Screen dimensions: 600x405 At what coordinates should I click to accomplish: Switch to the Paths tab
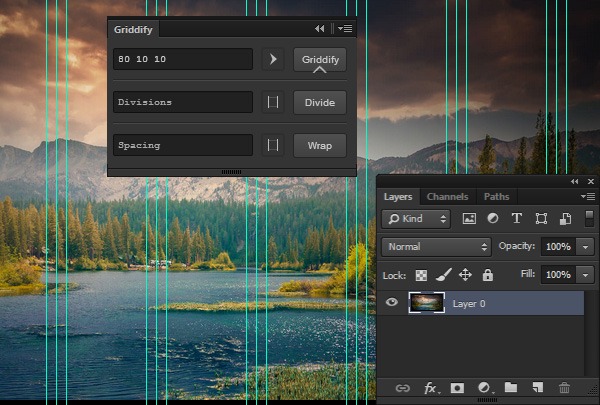click(x=496, y=197)
